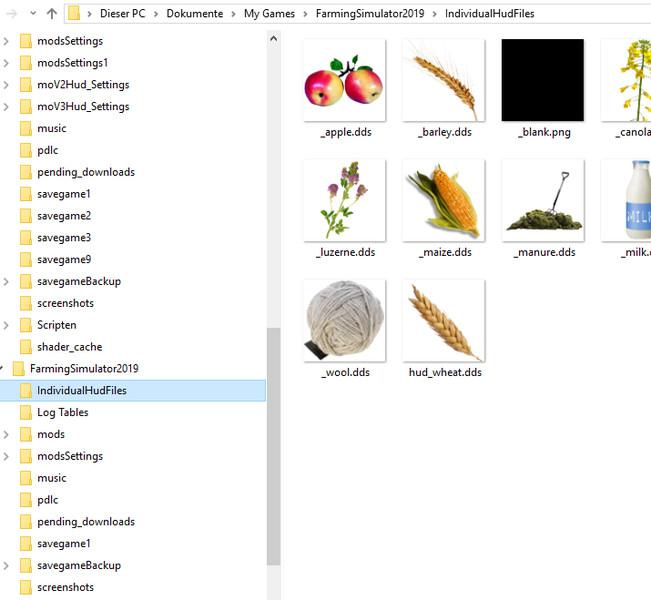Navigate to Dokumente in address bar

pos(194,14)
